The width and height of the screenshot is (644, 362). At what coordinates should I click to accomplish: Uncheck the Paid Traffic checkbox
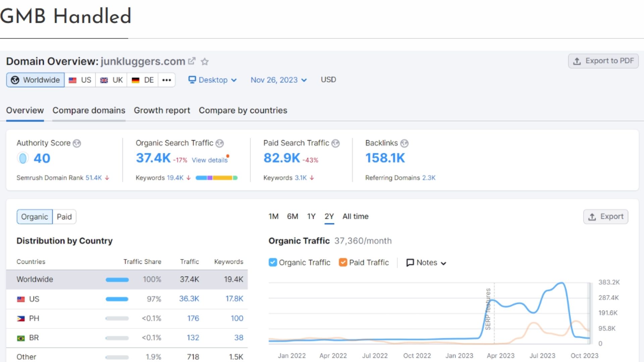[343, 262]
